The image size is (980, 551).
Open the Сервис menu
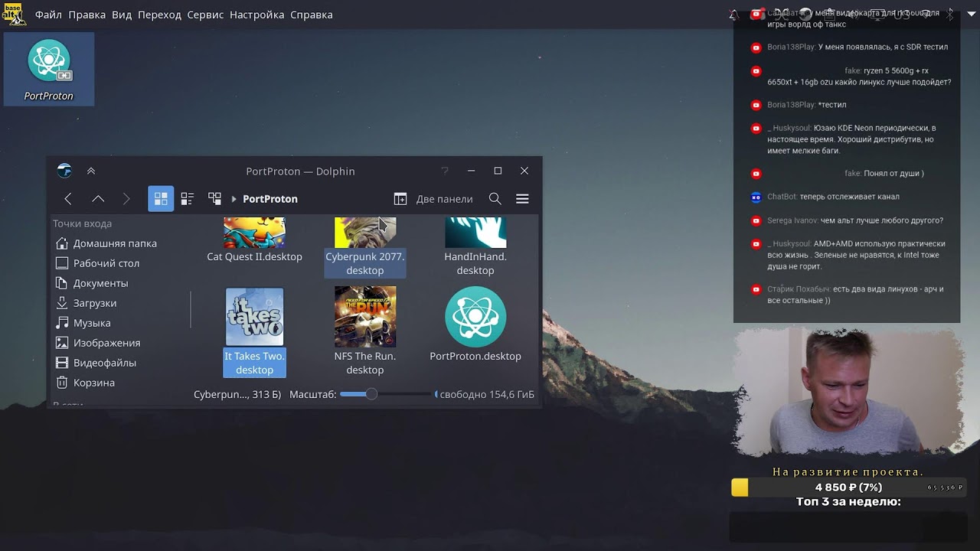[x=205, y=15]
